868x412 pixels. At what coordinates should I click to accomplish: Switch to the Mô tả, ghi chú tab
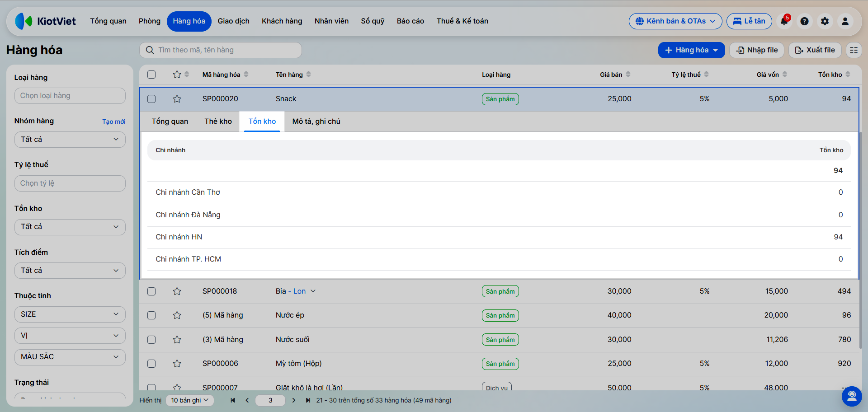316,122
